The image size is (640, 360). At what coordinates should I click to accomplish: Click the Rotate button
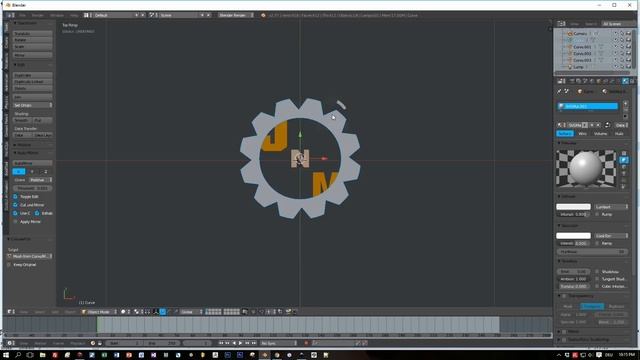[32, 40]
